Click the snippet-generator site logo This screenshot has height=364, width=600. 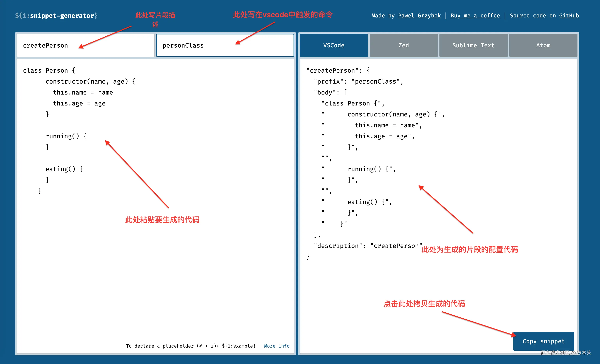coord(56,16)
